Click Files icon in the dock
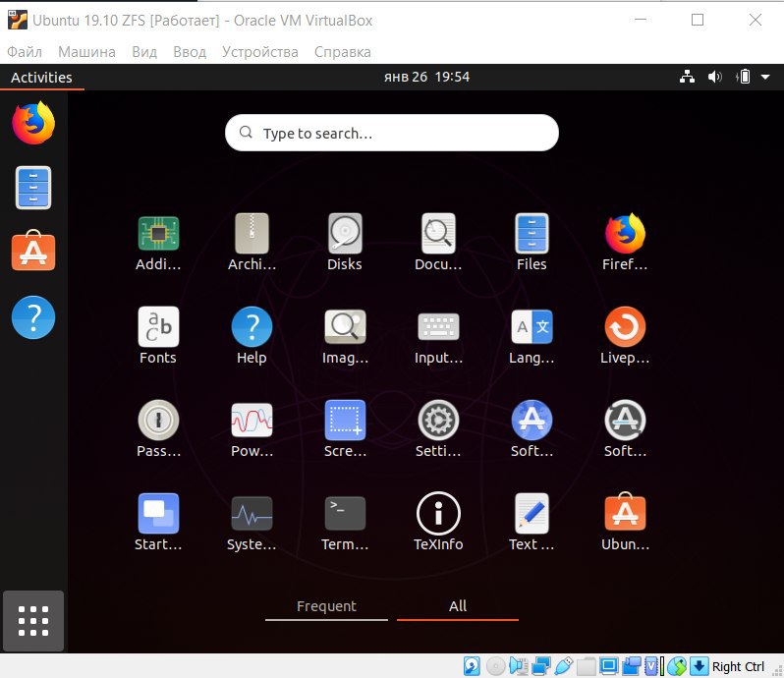This screenshot has width=784, height=678. [33, 188]
